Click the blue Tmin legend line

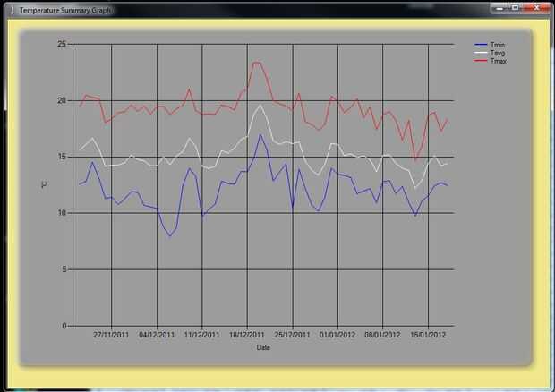tap(481, 45)
